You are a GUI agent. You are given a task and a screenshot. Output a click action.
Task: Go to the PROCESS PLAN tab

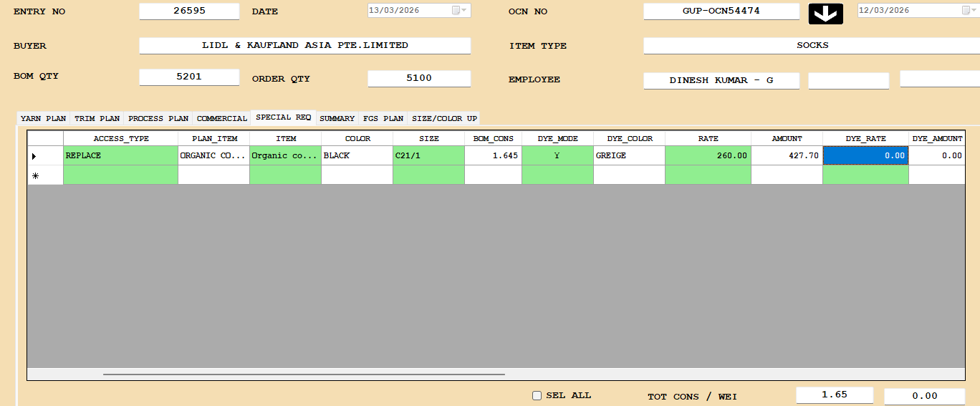158,118
